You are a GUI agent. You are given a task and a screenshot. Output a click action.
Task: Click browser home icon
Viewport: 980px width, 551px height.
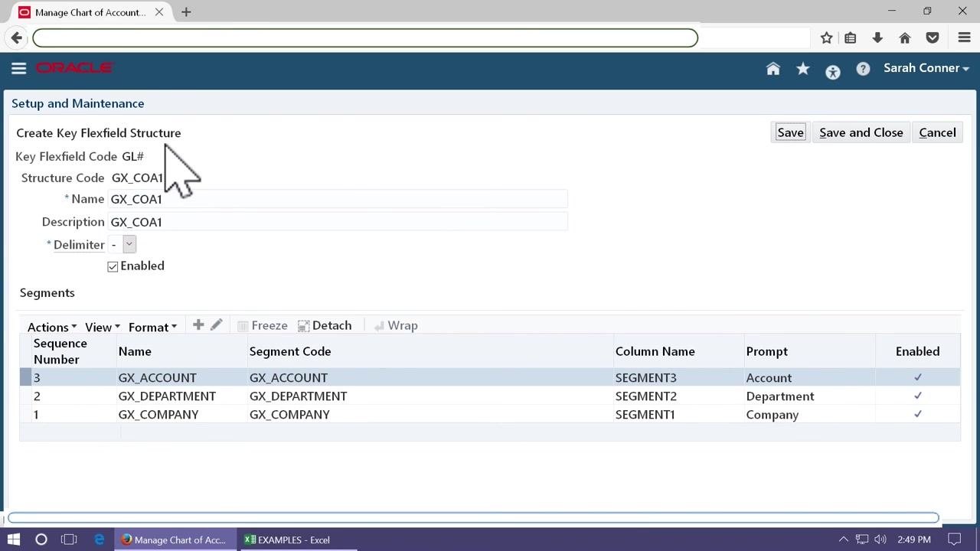[905, 37]
